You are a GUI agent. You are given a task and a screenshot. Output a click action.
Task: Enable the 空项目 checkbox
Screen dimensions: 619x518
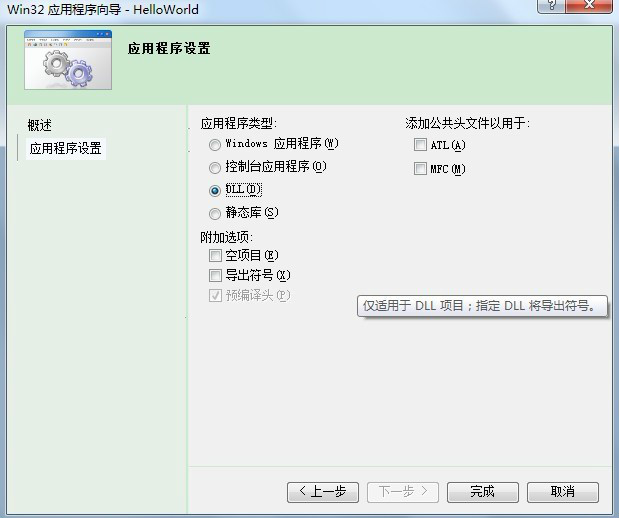pyautogui.click(x=215, y=255)
